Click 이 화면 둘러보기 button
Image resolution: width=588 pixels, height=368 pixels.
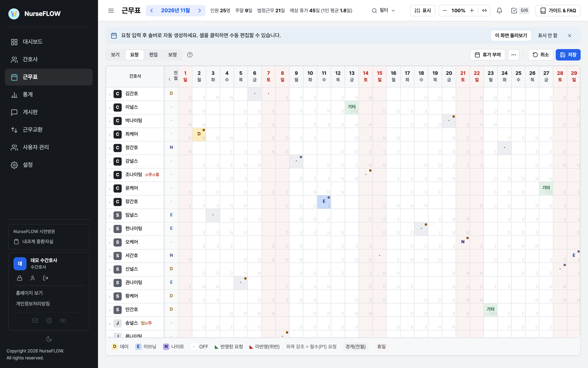(x=511, y=36)
